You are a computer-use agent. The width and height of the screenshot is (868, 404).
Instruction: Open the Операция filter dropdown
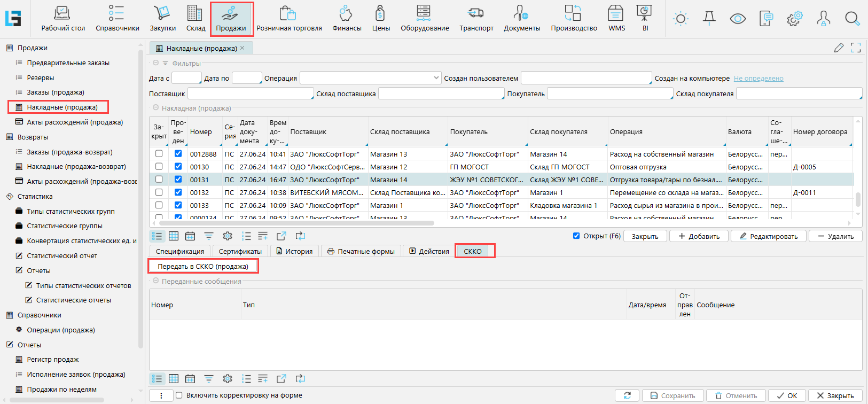coord(370,78)
